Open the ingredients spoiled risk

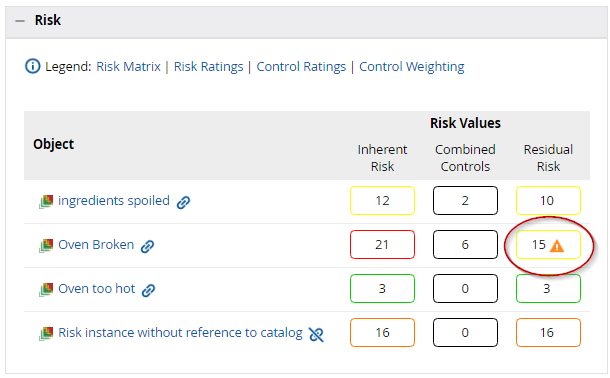114,201
